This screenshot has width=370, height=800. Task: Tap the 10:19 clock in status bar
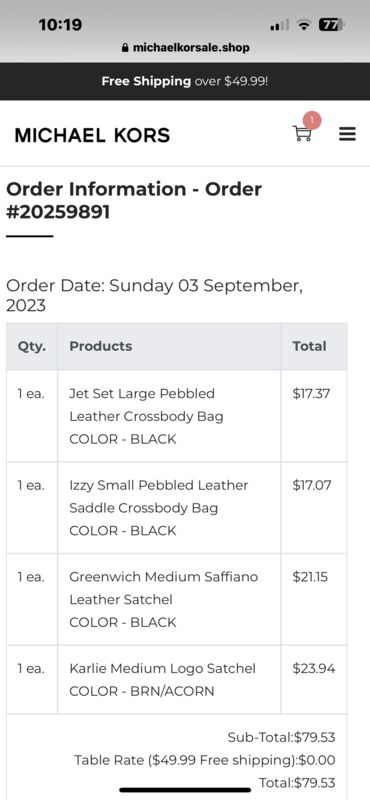(60, 24)
